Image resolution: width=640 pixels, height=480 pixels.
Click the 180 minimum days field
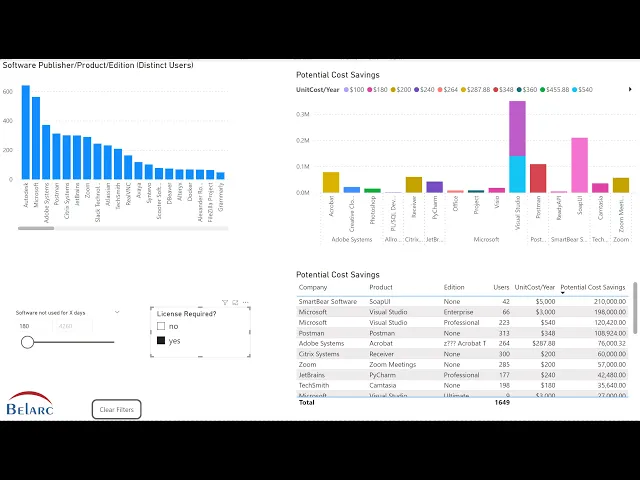(x=34, y=326)
